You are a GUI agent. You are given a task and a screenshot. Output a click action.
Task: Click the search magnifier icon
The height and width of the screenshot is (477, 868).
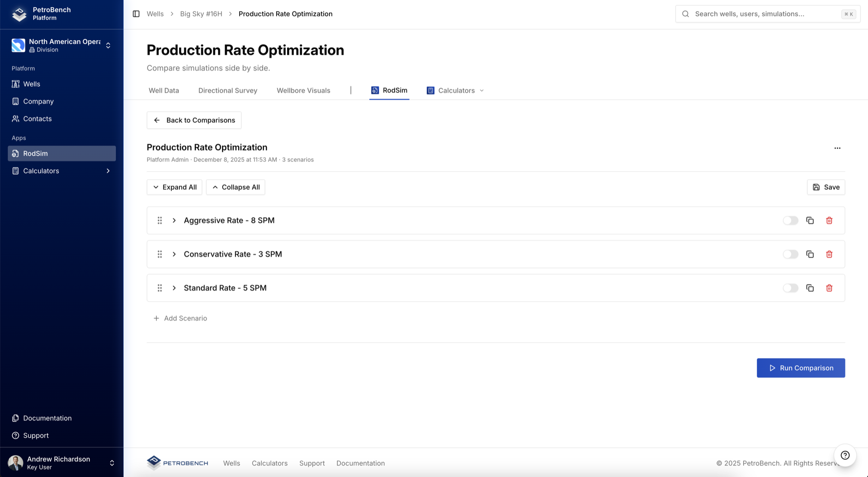coord(685,14)
